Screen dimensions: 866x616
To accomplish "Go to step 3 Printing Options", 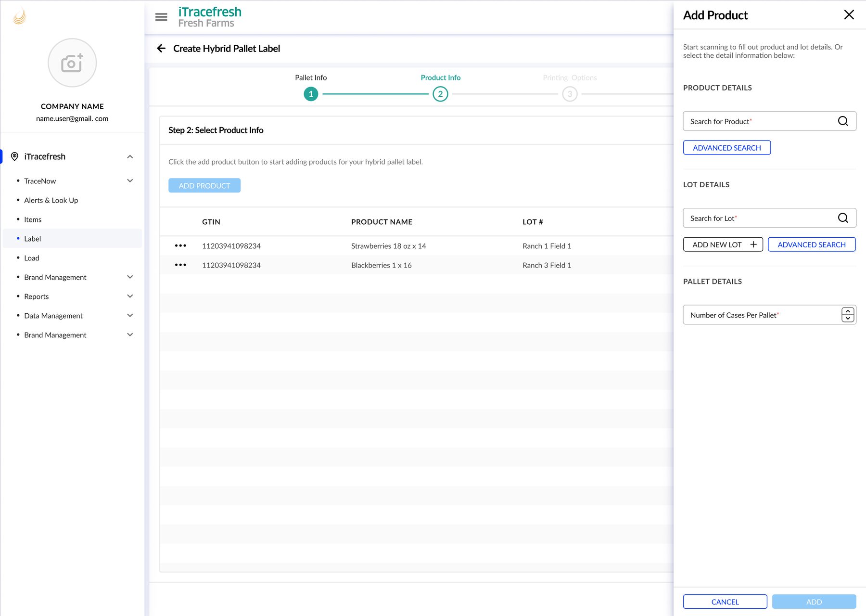I will point(570,94).
